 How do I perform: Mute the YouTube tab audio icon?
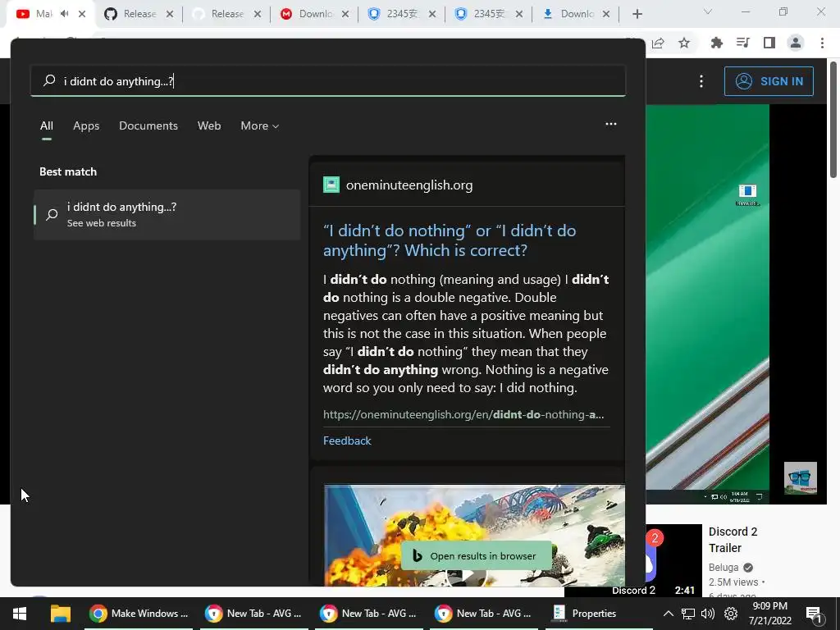[65, 14]
